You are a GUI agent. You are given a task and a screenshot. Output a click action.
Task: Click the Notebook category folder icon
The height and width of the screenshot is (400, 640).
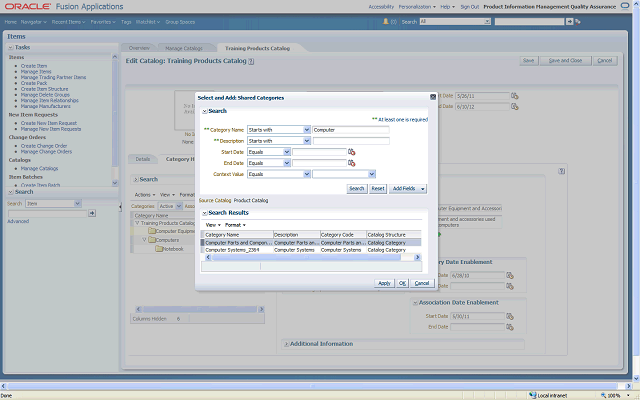pos(159,248)
